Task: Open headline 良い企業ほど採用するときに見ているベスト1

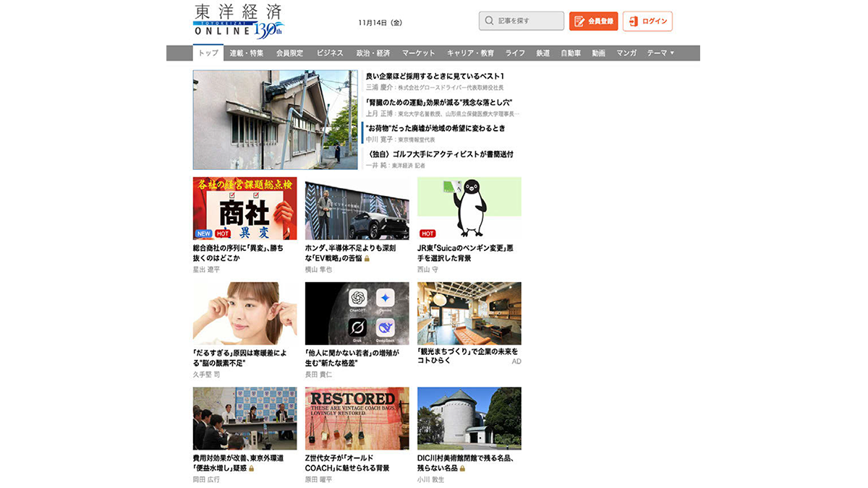Action: [435, 76]
